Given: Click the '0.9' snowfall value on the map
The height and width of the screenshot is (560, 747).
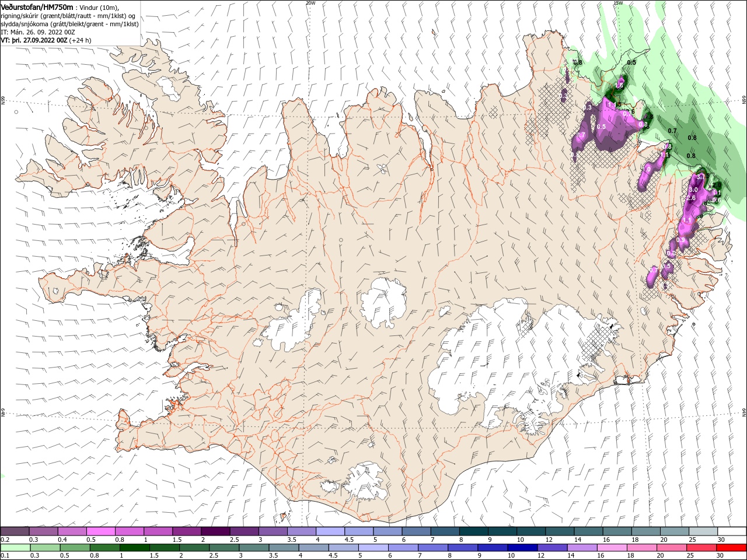Looking at the screenshot, I should 680,240.
